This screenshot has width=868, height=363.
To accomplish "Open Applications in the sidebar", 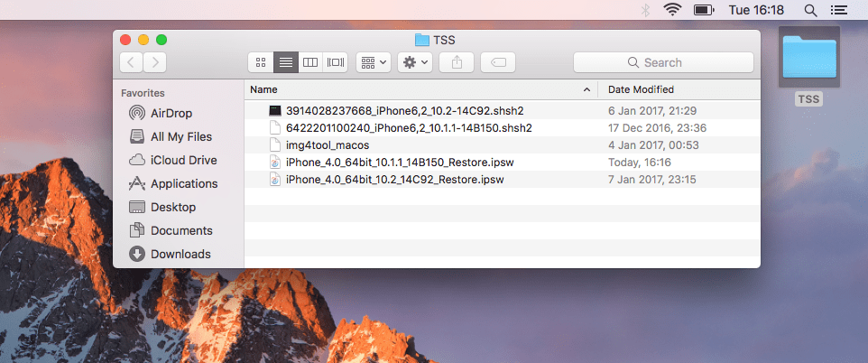I will [x=172, y=183].
